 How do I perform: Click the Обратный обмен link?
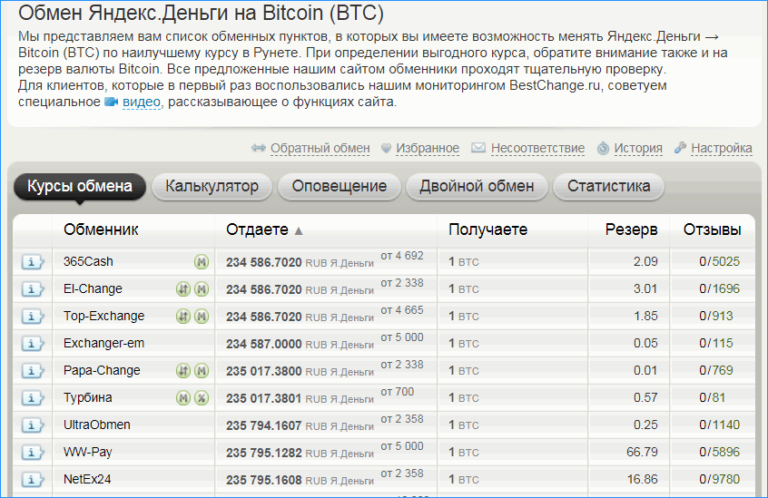coord(319,148)
